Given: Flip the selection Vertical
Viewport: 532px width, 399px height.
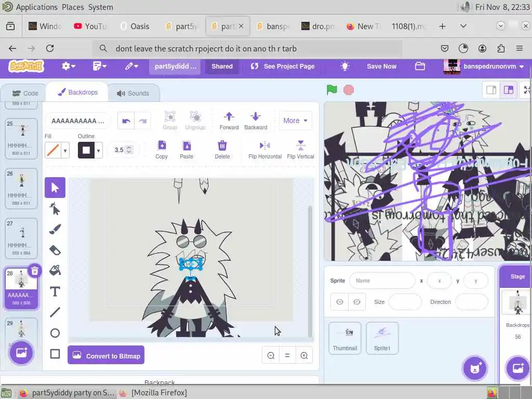Looking at the screenshot, I should (x=301, y=150).
